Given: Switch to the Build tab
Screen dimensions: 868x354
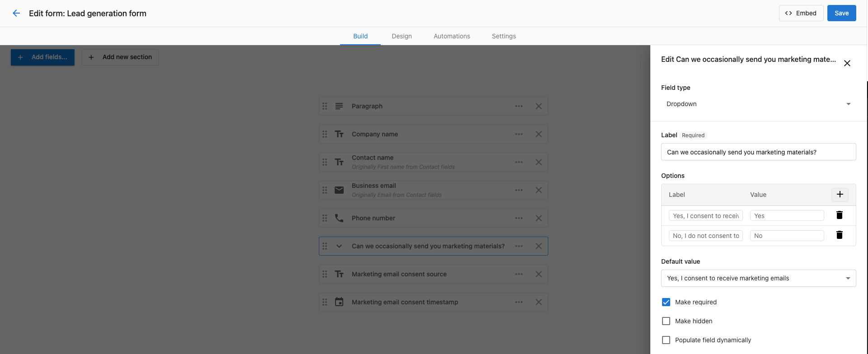Looking at the screenshot, I should pyautogui.click(x=360, y=36).
